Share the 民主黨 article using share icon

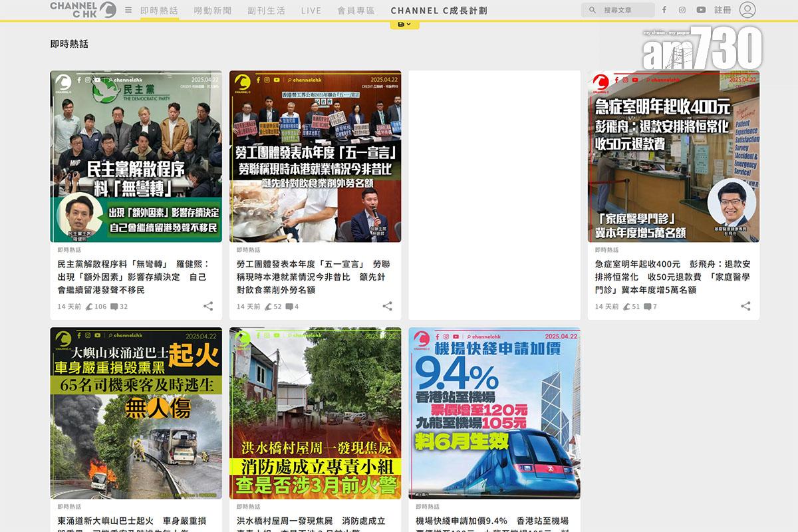(208, 307)
